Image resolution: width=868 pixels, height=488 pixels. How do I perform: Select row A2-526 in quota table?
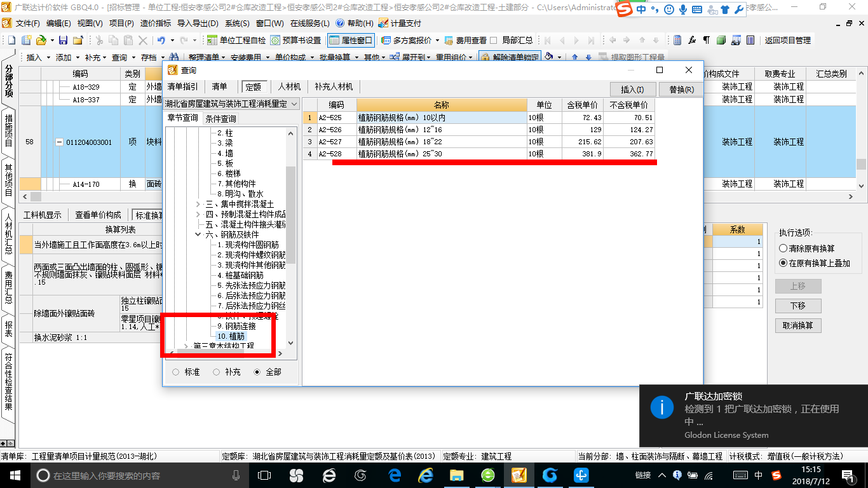point(478,130)
